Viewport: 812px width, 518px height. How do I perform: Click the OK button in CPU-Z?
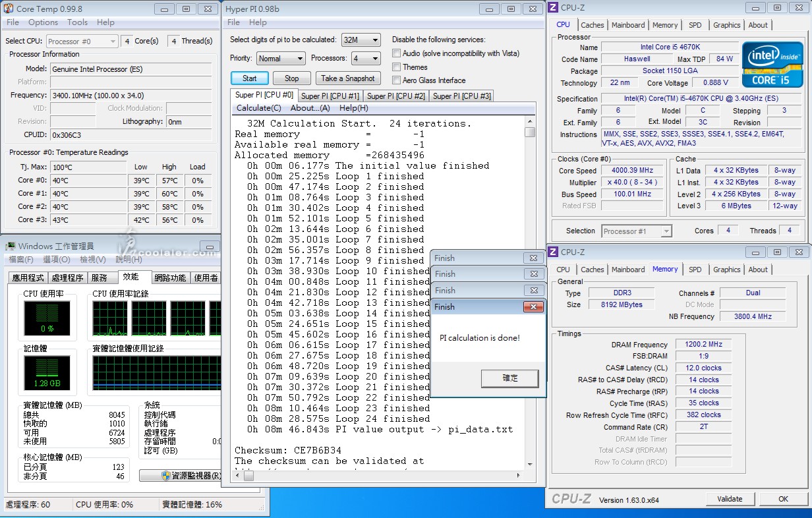(783, 499)
